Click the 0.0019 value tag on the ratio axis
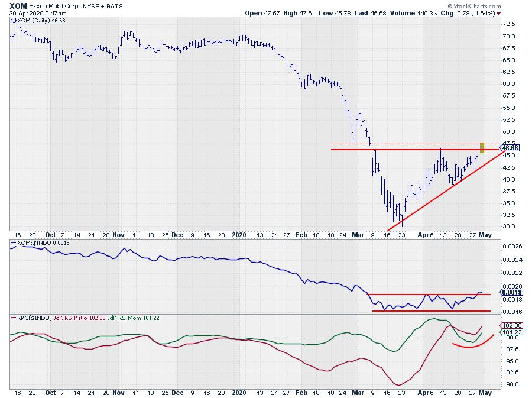The height and width of the screenshot is (398, 532). (x=512, y=293)
